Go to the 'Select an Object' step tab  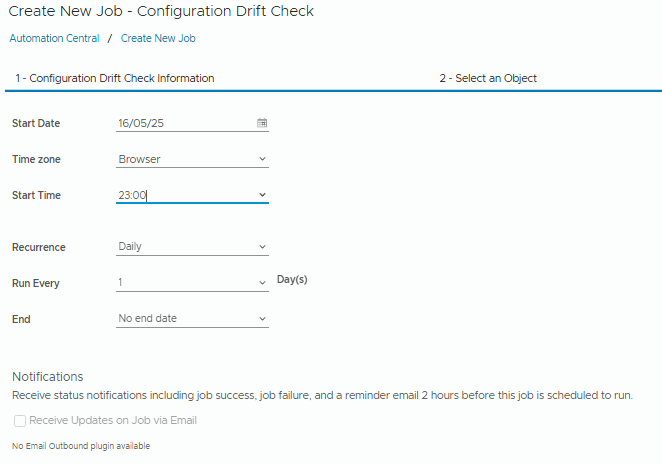click(x=488, y=78)
